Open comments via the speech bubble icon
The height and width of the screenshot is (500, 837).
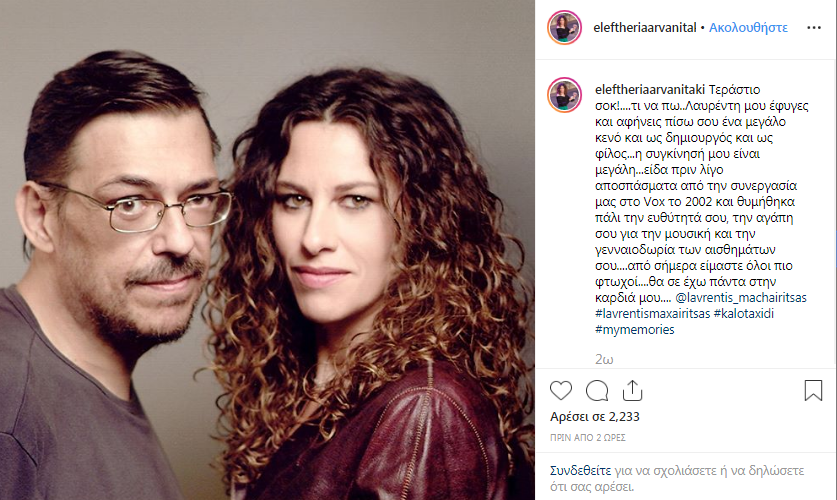tap(597, 391)
